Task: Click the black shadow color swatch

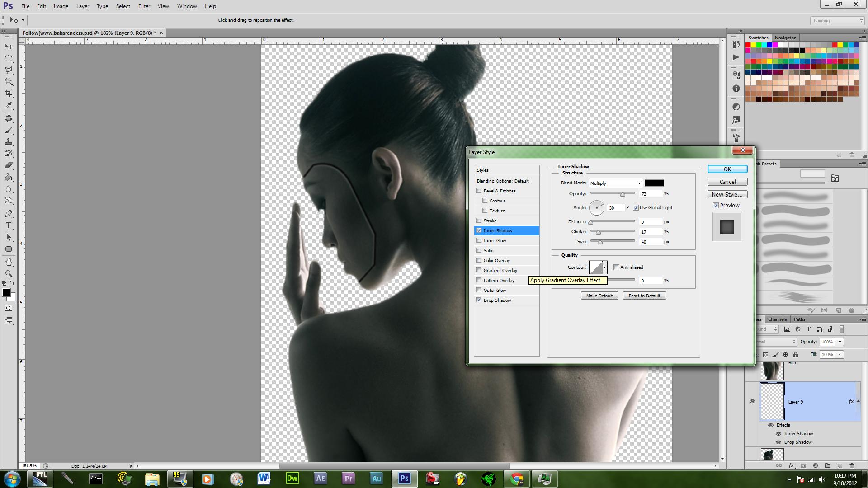Action: click(654, 183)
